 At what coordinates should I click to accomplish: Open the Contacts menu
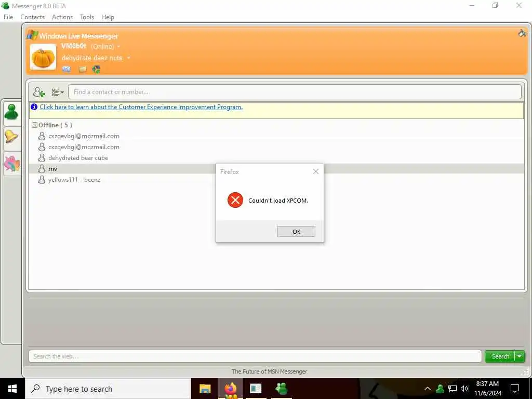click(x=33, y=17)
